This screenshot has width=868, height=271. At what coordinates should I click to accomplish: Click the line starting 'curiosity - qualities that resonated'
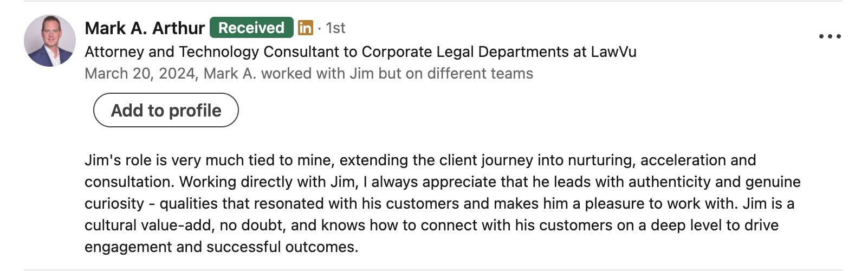(439, 204)
